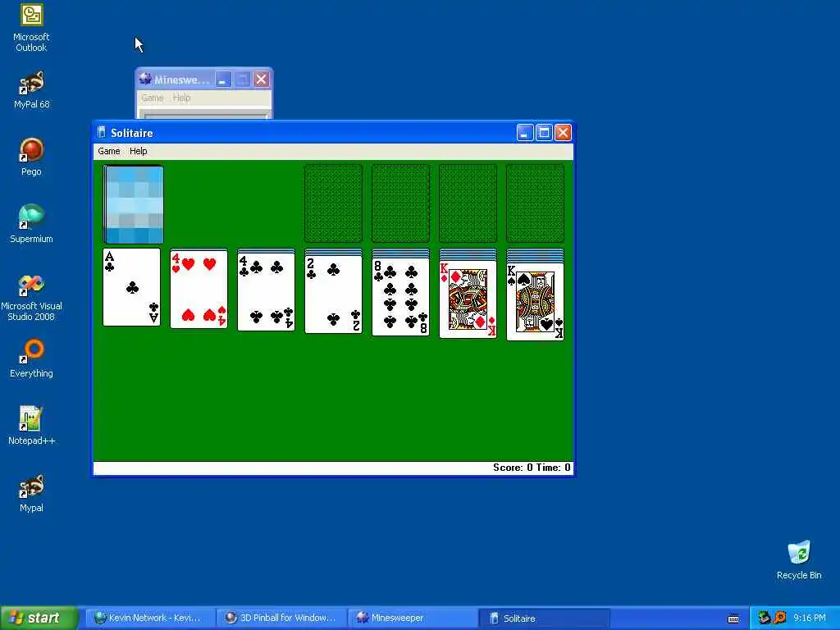Image resolution: width=840 pixels, height=630 pixels.
Task: Select the 4 of Hearts card
Action: (x=199, y=289)
